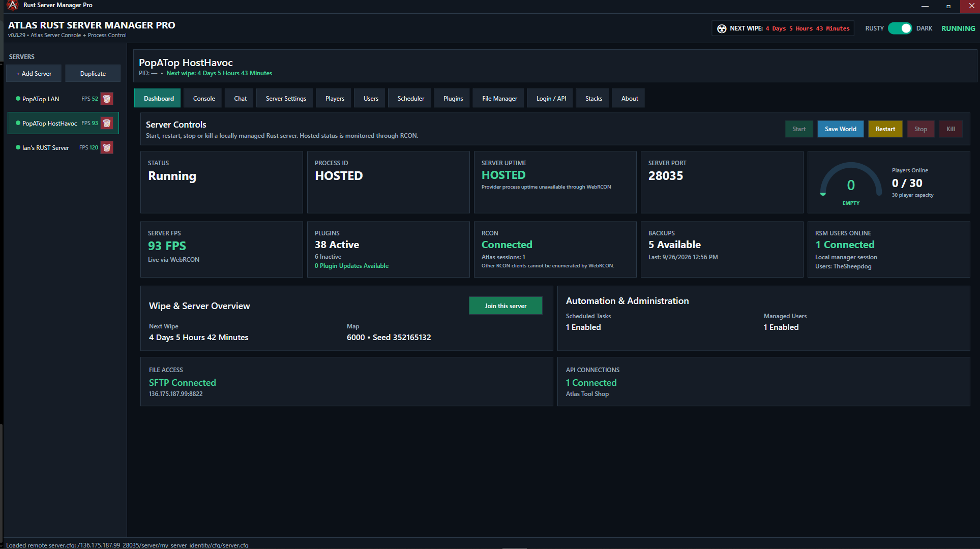
Task: Click the '0 / 30' players online count
Action: coord(907,183)
